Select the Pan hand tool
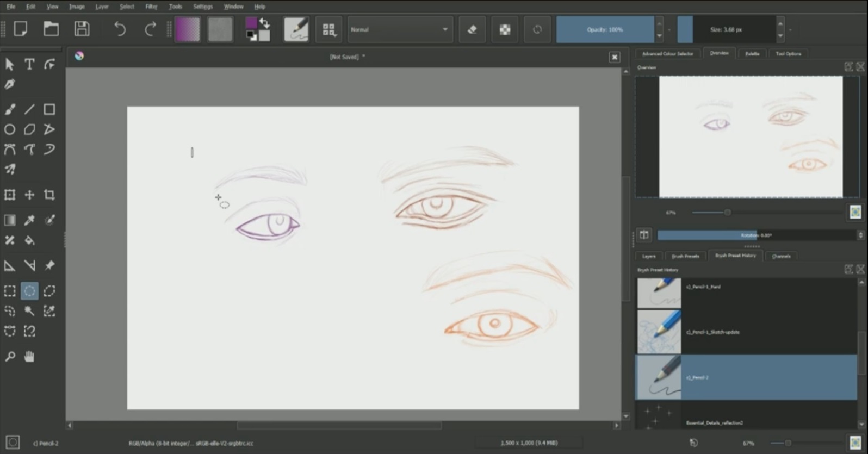The image size is (868, 454). click(x=29, y=357)
